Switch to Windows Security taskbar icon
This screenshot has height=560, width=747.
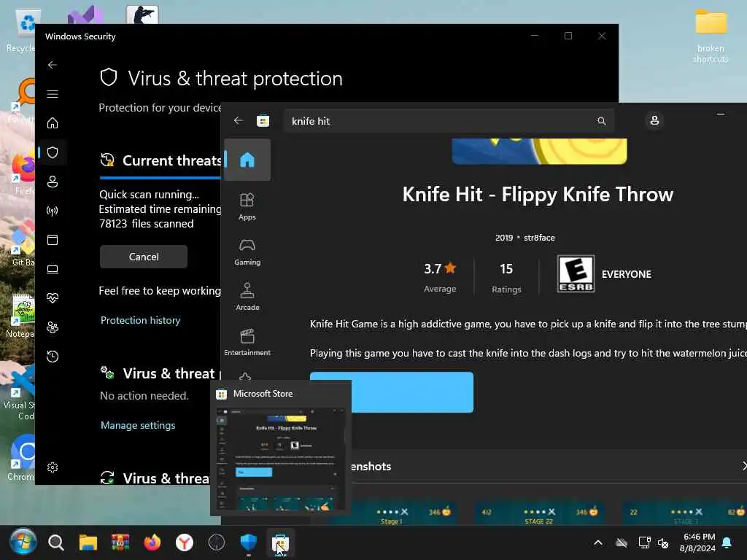pyautogui.click(x=249, y=542)
